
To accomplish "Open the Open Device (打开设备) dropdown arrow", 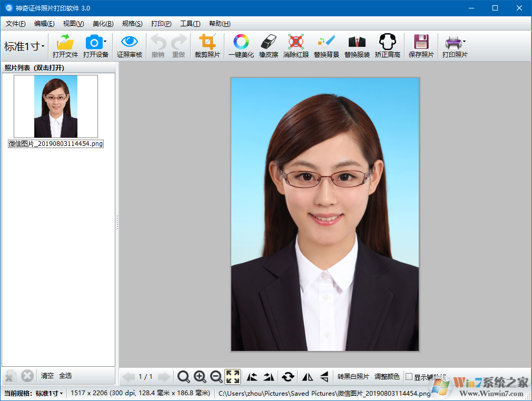I will click(x=105, y=41).
